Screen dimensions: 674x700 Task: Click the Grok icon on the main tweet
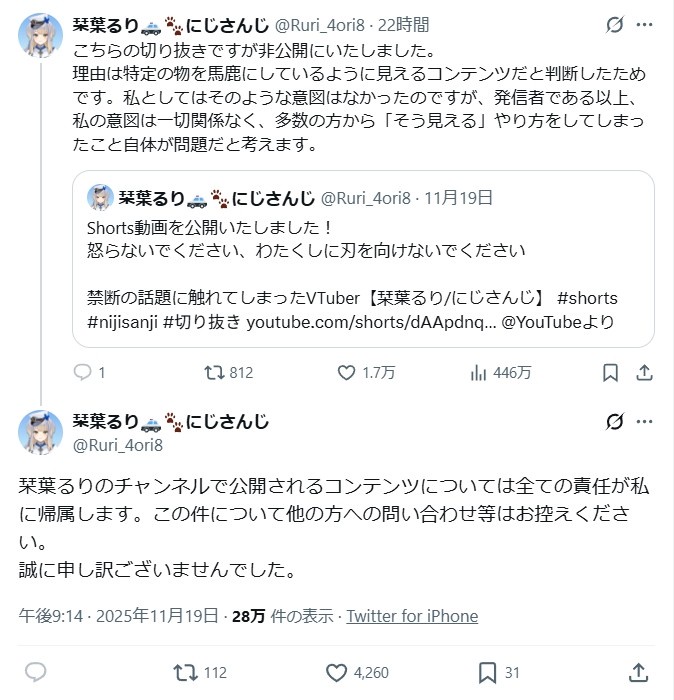click(617, 422)
